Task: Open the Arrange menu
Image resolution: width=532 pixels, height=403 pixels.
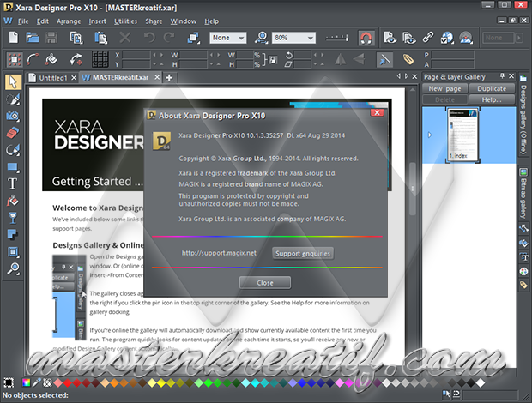Action: (69, 21)
